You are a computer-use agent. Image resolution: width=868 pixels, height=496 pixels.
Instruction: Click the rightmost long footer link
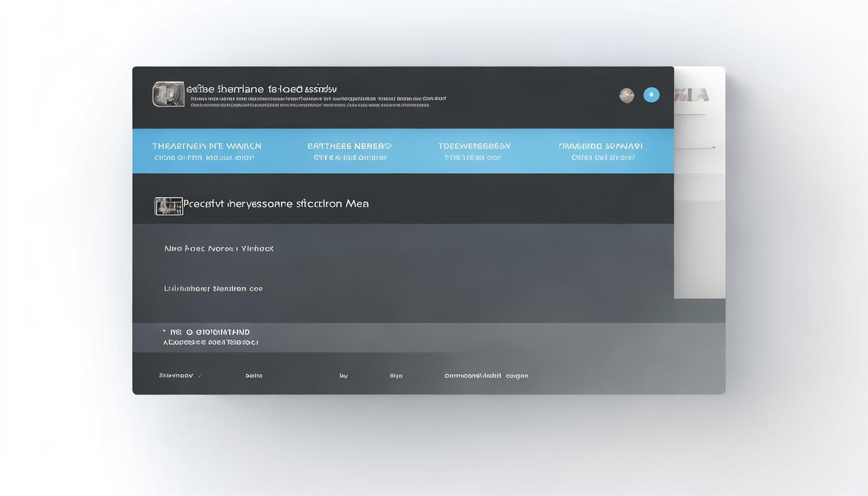click(x=486, y=375)
